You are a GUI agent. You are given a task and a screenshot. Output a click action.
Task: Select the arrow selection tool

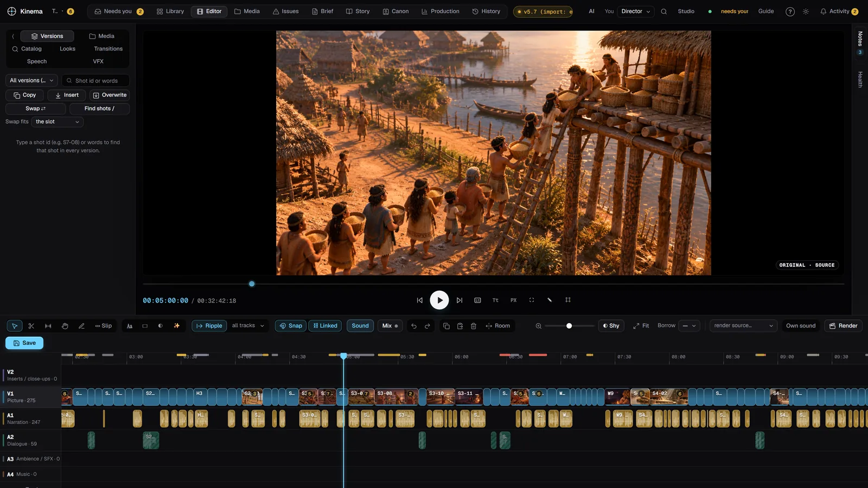15,326
